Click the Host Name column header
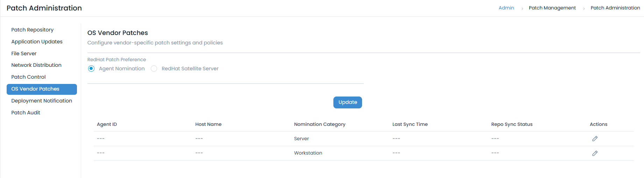644x178 pixels. [208, 124]
